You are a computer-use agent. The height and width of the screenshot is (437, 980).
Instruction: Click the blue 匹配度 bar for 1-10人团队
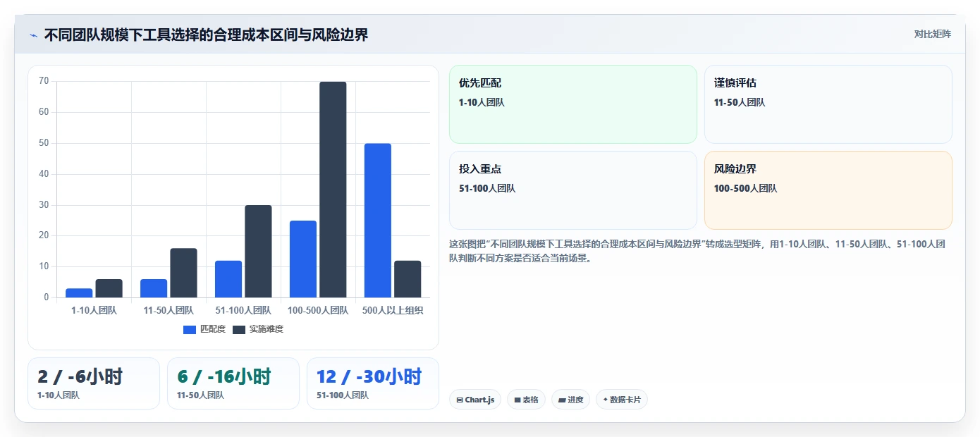(79, 293)
